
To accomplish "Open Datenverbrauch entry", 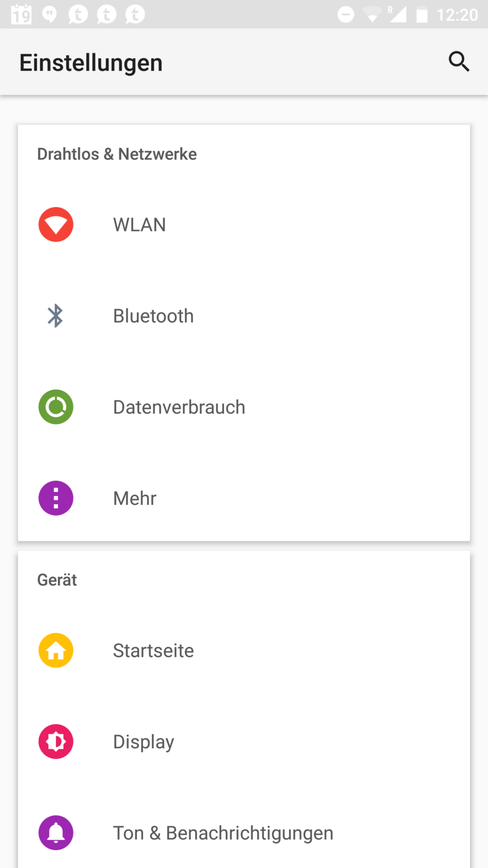I will [179, 407].
